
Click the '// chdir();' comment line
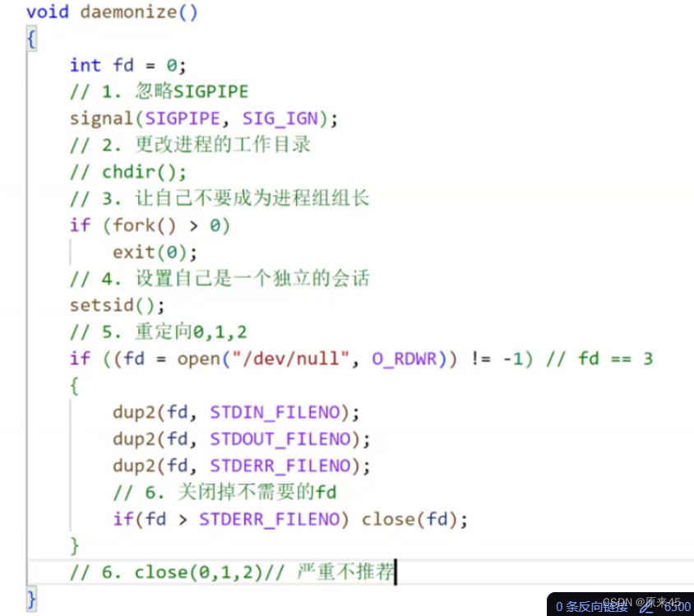tap(128, 172)
